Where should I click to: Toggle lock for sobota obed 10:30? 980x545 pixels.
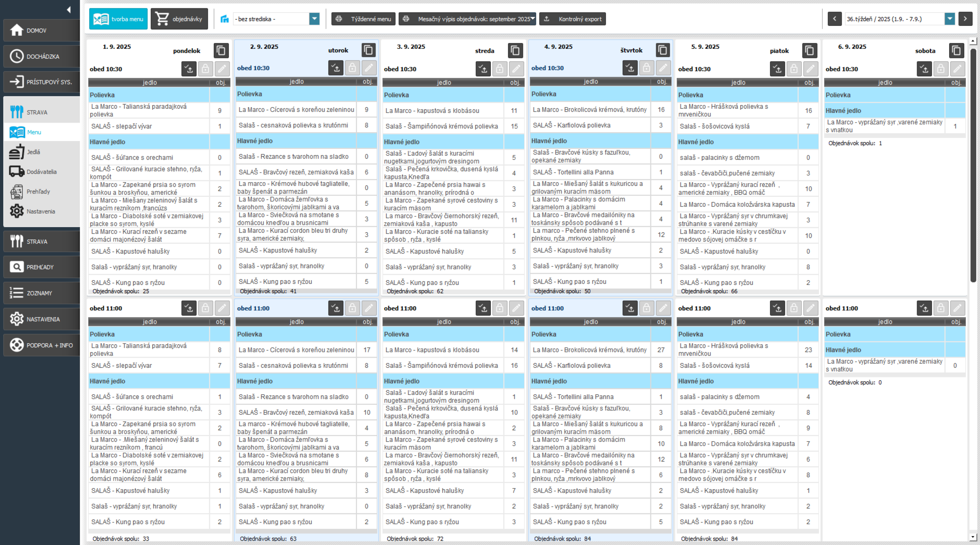[x=941, y=69]
